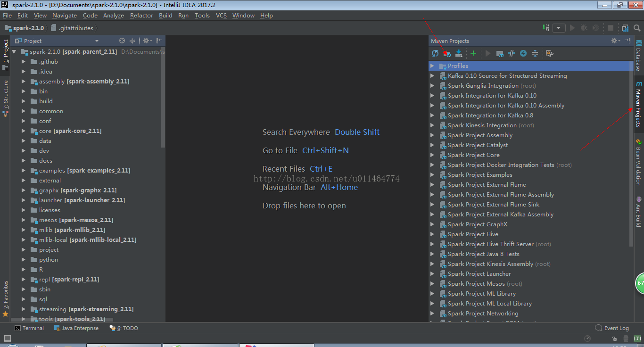
Task: Collapse all in Maven Projects toolbar
Action: 535,54
